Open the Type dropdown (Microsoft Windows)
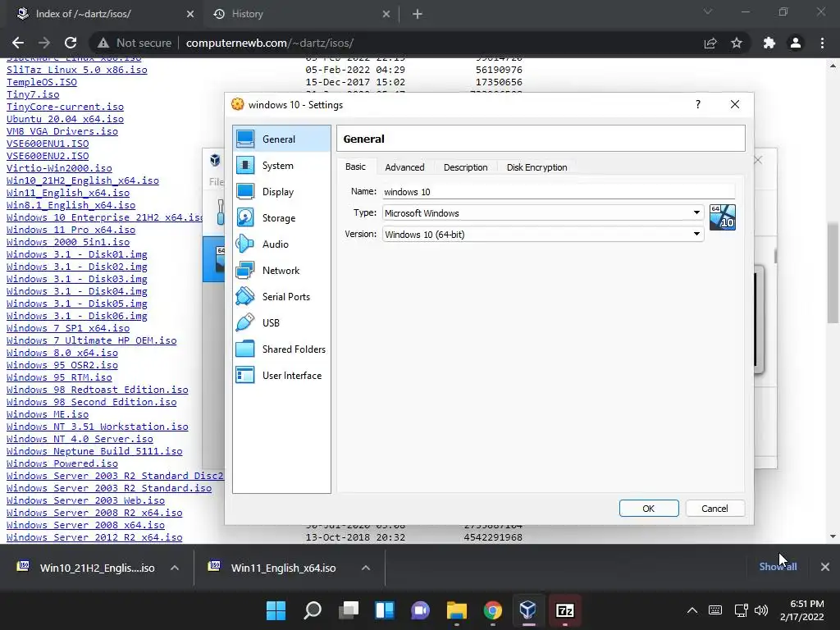 click(x=543, y=212)
